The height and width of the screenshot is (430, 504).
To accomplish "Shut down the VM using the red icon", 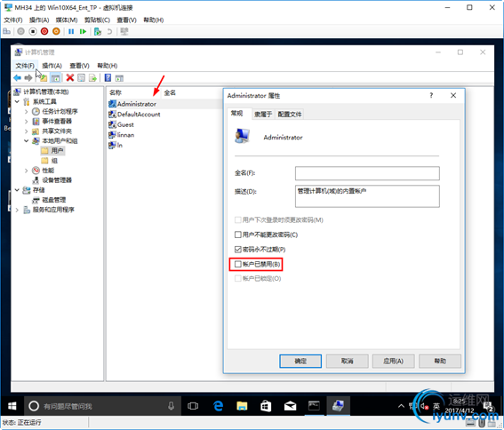I will point(44,31).
